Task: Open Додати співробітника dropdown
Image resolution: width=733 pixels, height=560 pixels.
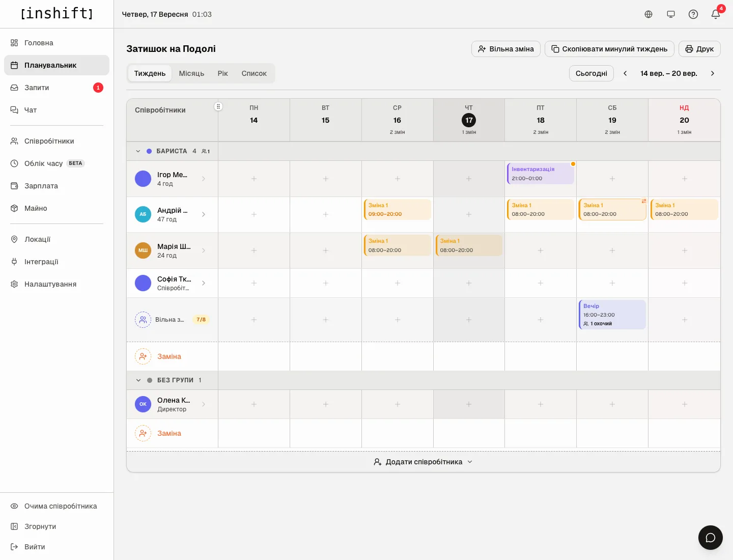Action: coord(424,462)
